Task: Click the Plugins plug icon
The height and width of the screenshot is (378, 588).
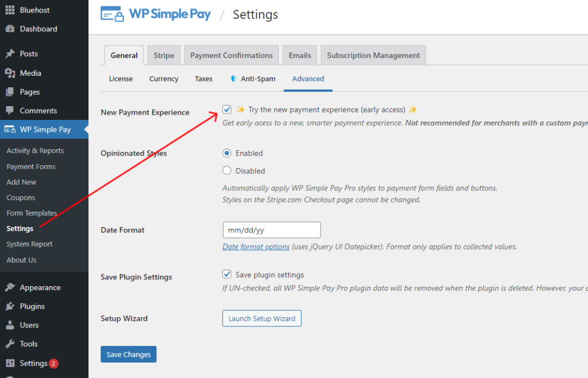Action: point(10,306)
